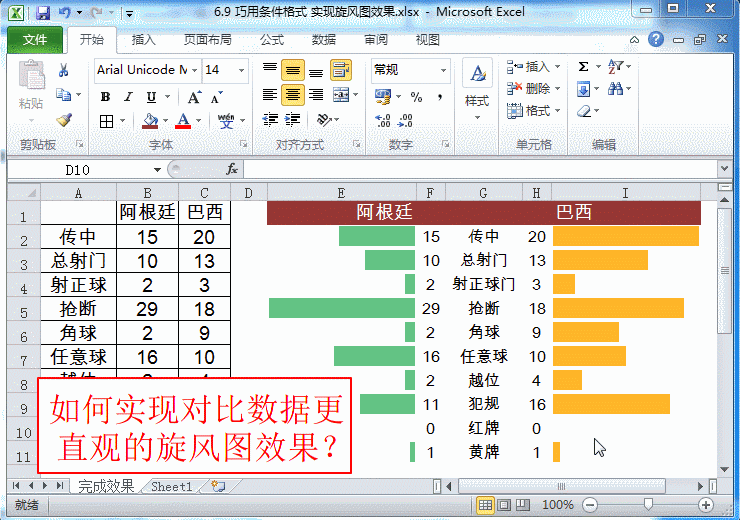Click the Fill down icon
This screenshot has width=740, height=520.
(x=583, y=89)
